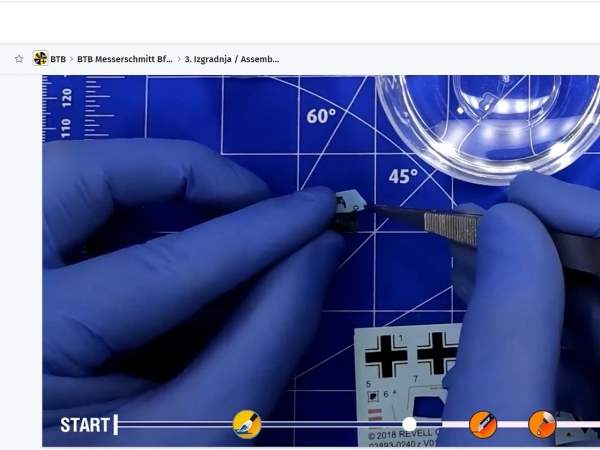Image resolution: width=600 pixels, height=450 pixels.
Task: Click the 60° marking on the cutting mat
Action: point(321,117)
